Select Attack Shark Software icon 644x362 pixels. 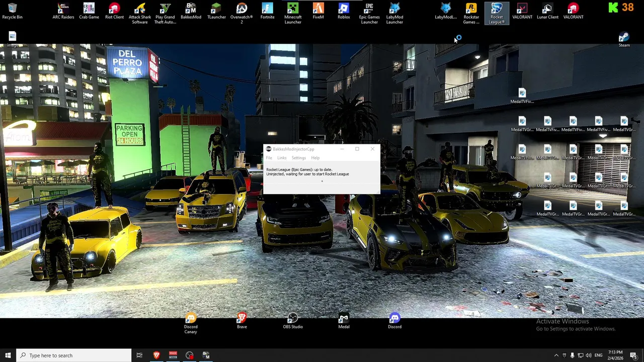[140, 14]
